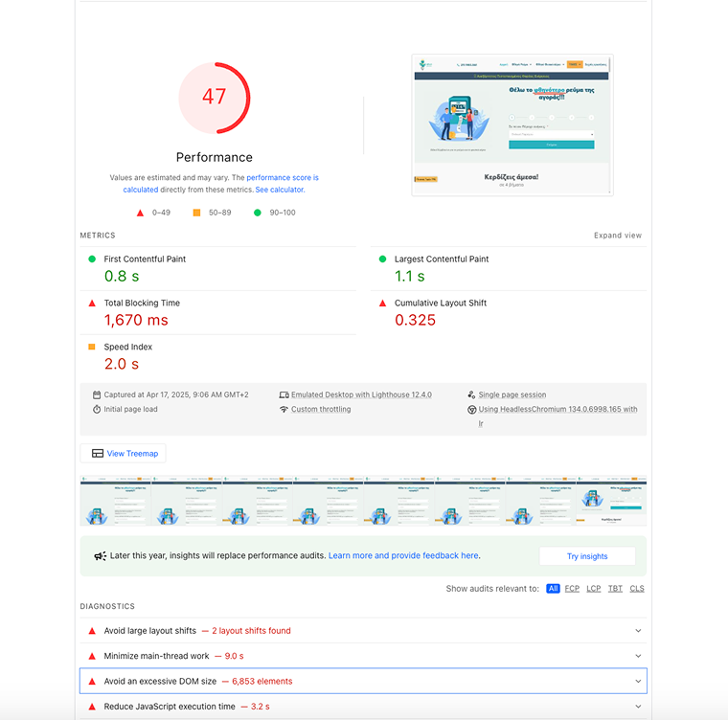Screen dimensions: 728x720
Task: Click the green circle icon beside First Contentful Paint
Action: 92,259
